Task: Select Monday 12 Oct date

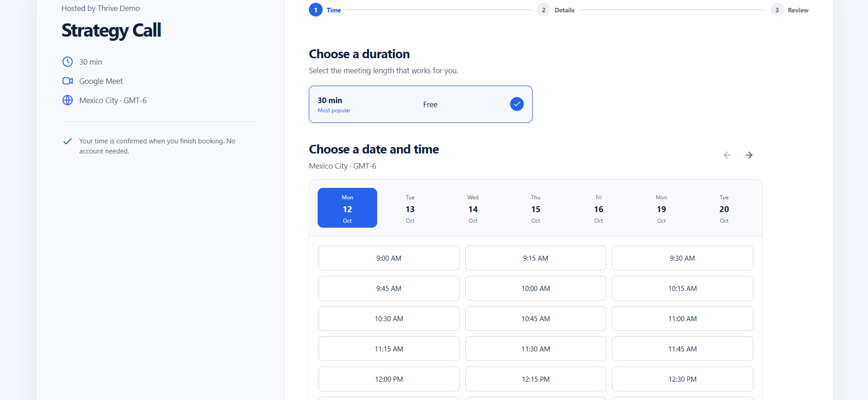Action: pos(347,208)
